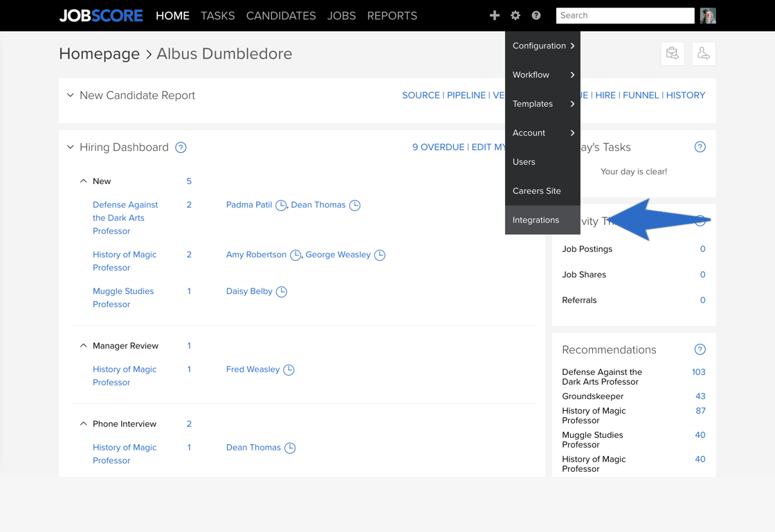
Task: Open Today's Tasks help icon
Action: 700,147
